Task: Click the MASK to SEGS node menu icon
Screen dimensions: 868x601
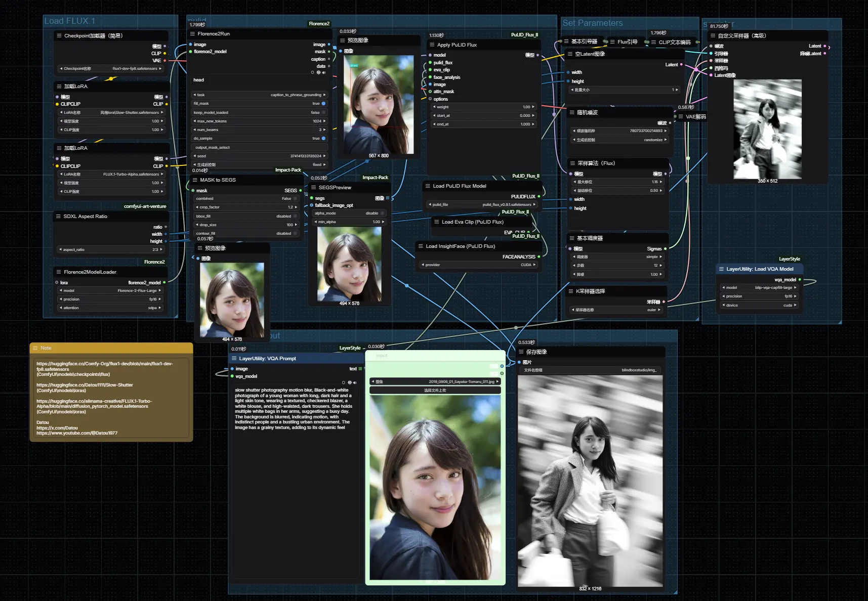Action: click(195, 180)
